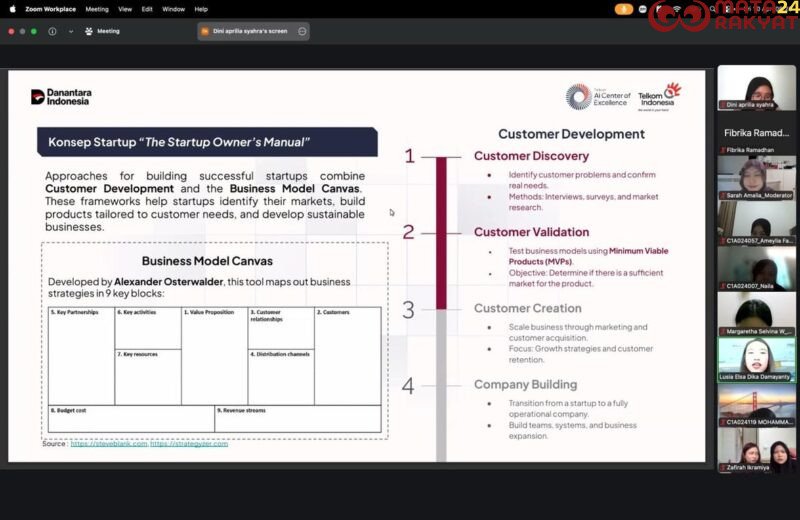The width and height of the screenshot is (800, 520).
Task: Expand the chevron next to info icon
Action: [x=70, y=31]
